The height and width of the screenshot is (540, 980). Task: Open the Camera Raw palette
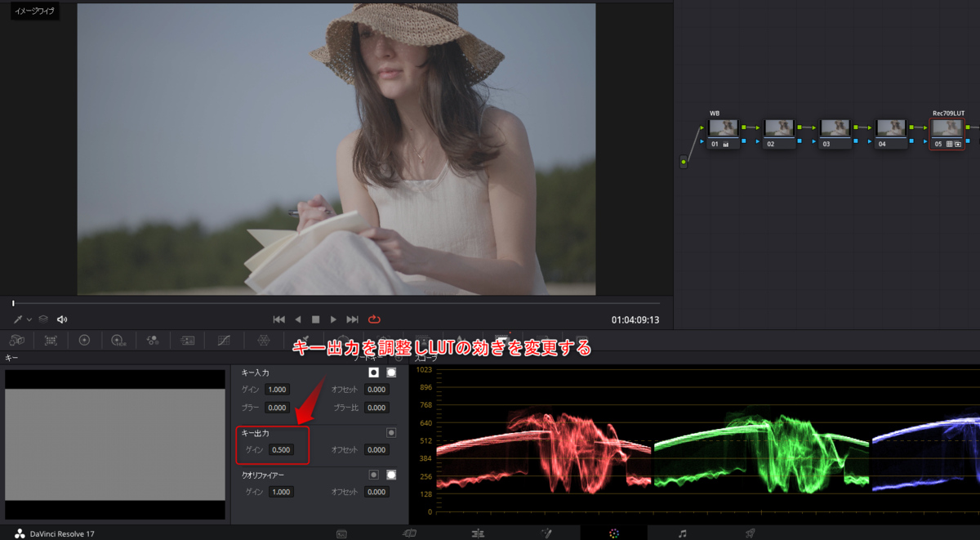pyautogui.click(x=16, y=340)
